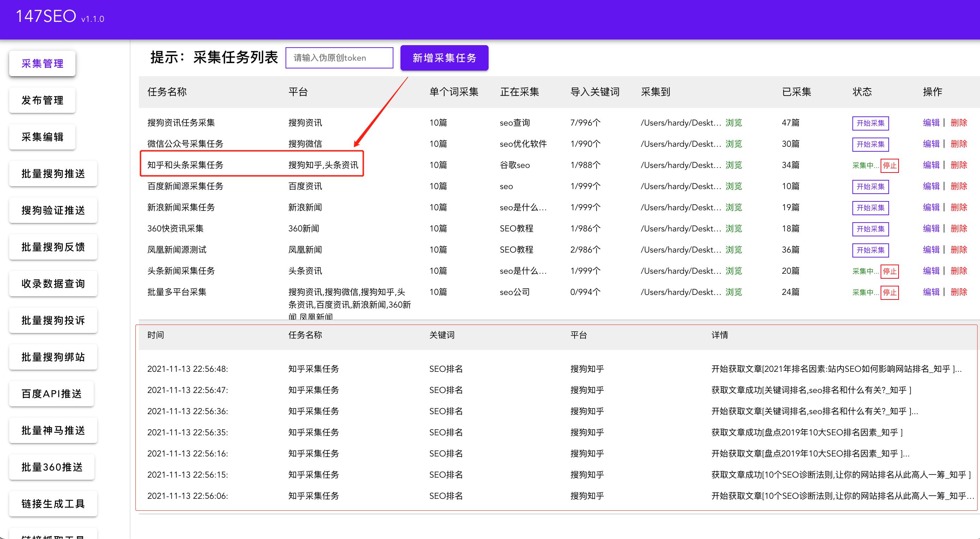Start collecting for 新浪新闻采集任务

tap(870, 208)
